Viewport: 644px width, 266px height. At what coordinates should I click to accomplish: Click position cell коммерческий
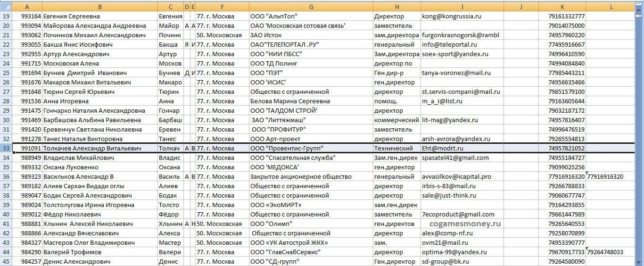(x=396, y=120)
